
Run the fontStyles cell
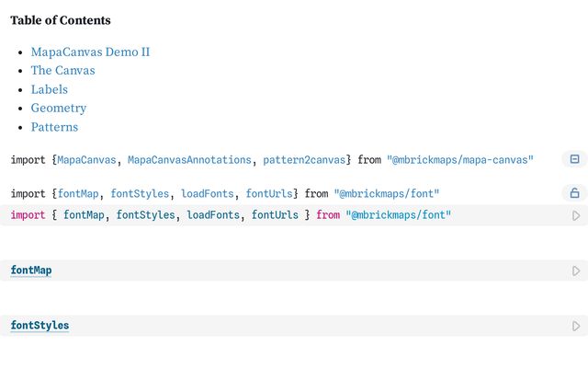pos(576,326)
